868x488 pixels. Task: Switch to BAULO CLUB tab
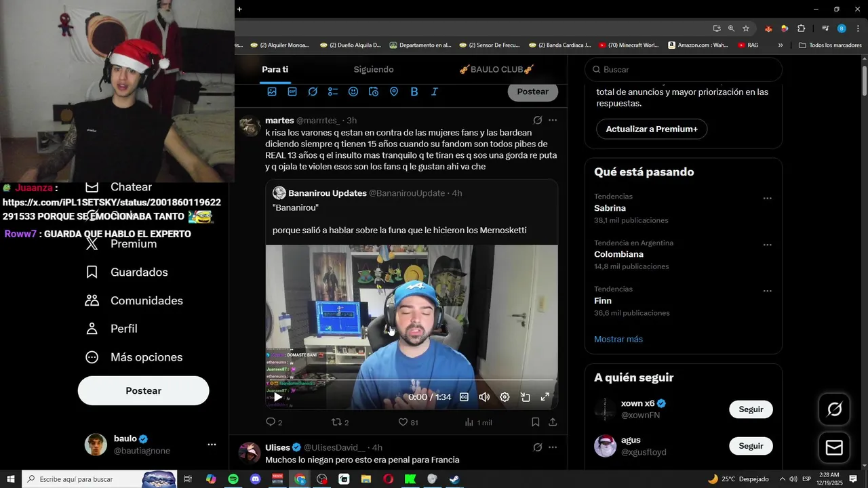[x=496, y=69]
